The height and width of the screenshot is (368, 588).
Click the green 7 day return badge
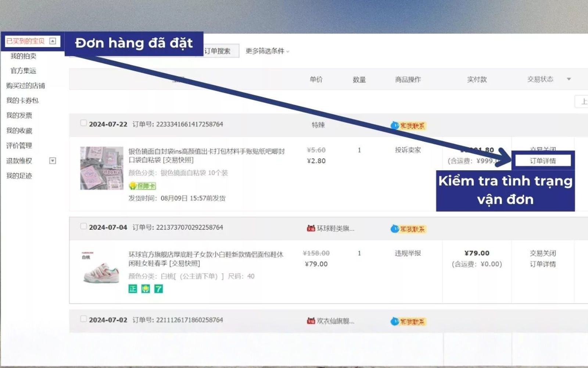158,289
